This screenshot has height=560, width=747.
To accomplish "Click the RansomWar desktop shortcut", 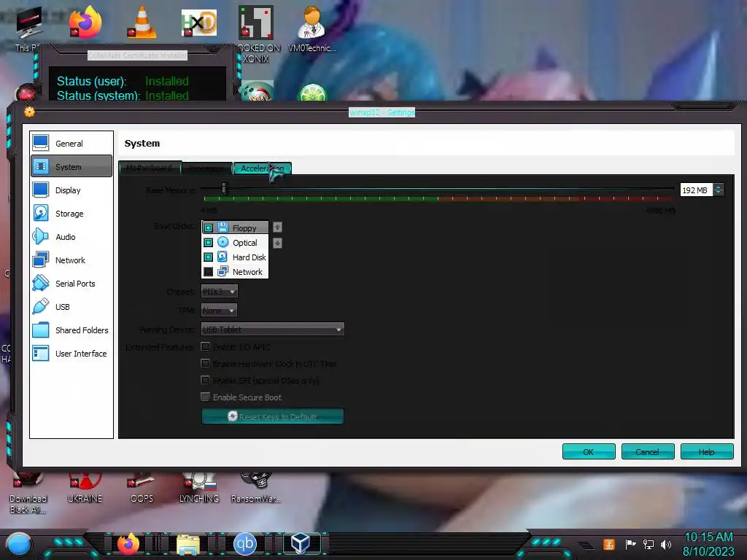I will (256, 486).
